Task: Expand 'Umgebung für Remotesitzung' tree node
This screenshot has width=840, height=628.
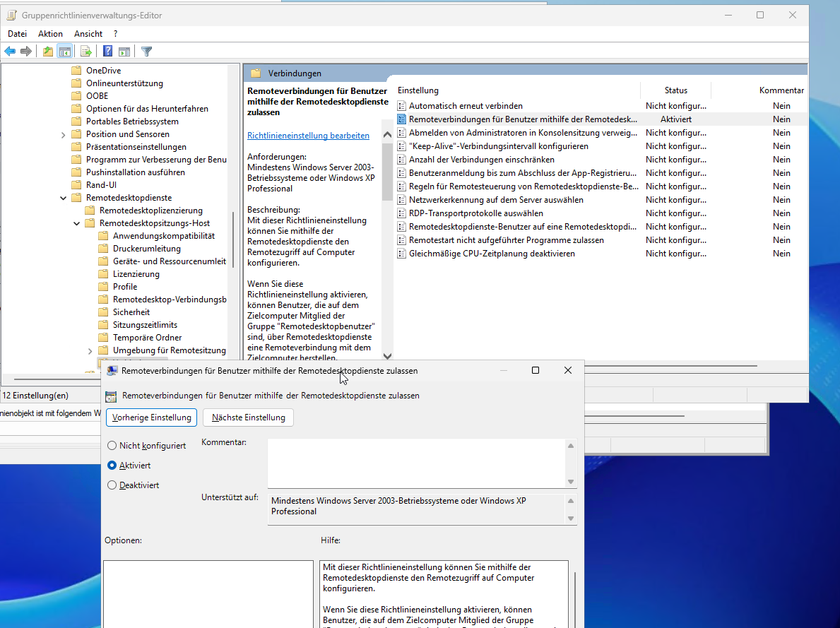Action: coord(90,350)
